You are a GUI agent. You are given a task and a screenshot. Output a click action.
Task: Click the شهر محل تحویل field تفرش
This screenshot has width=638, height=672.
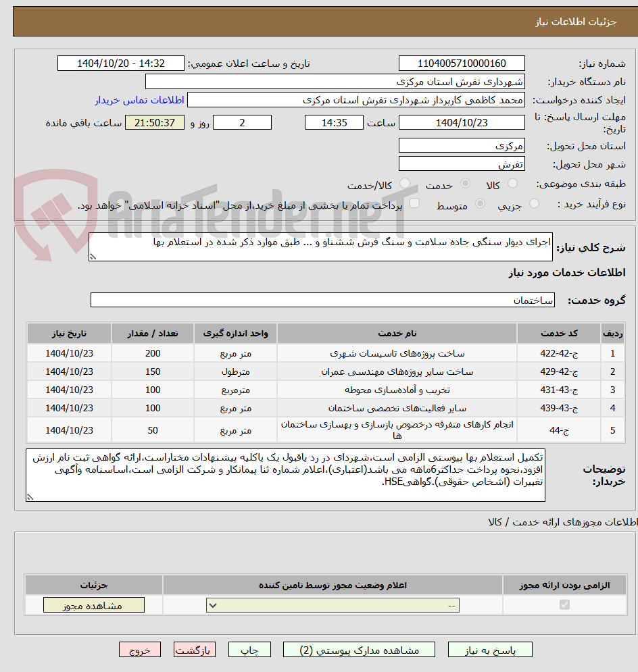462,163
